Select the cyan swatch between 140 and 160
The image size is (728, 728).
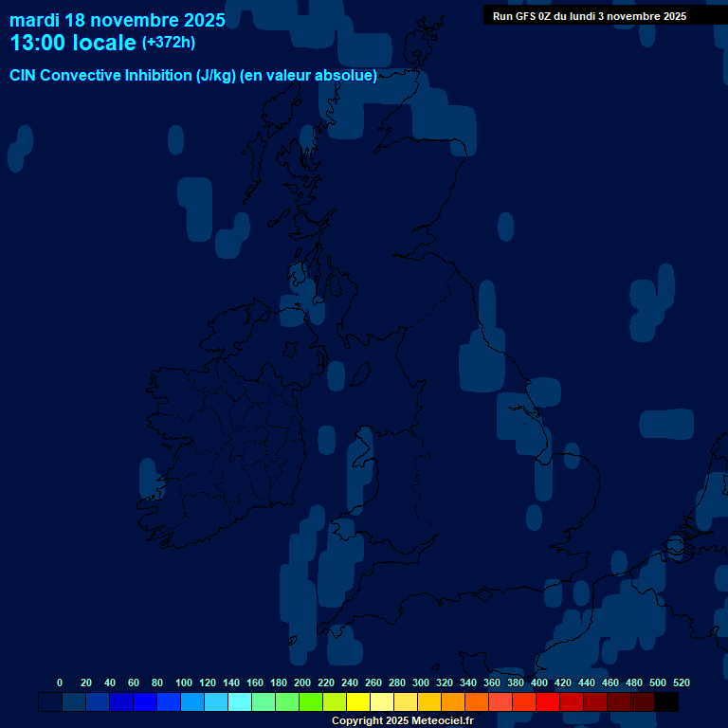(x=240, y=702)
